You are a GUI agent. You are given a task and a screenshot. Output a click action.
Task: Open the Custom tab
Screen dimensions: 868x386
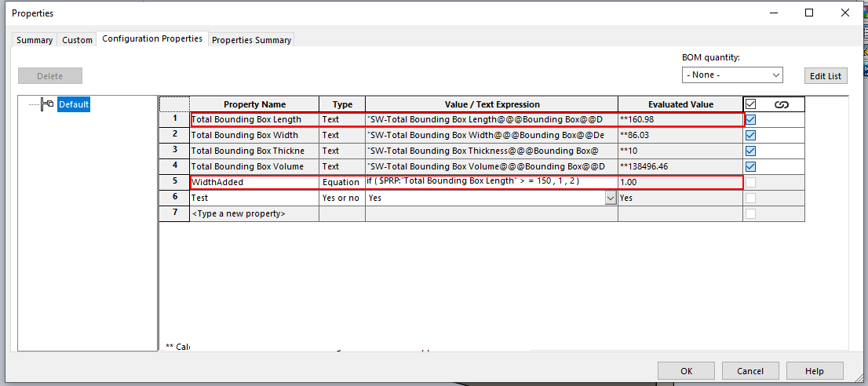(x=77, y=40)
